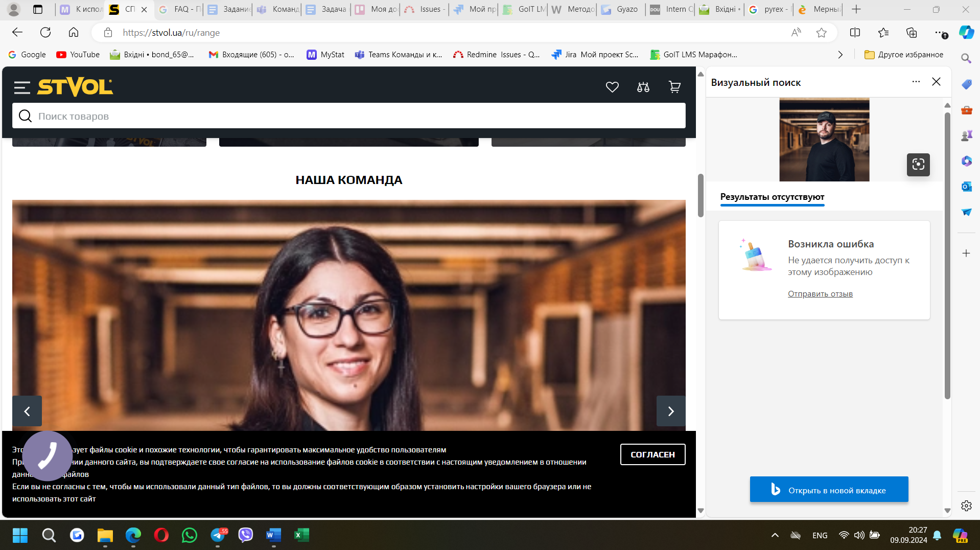Click the purple phone callback button

click(x=47, y=455)
